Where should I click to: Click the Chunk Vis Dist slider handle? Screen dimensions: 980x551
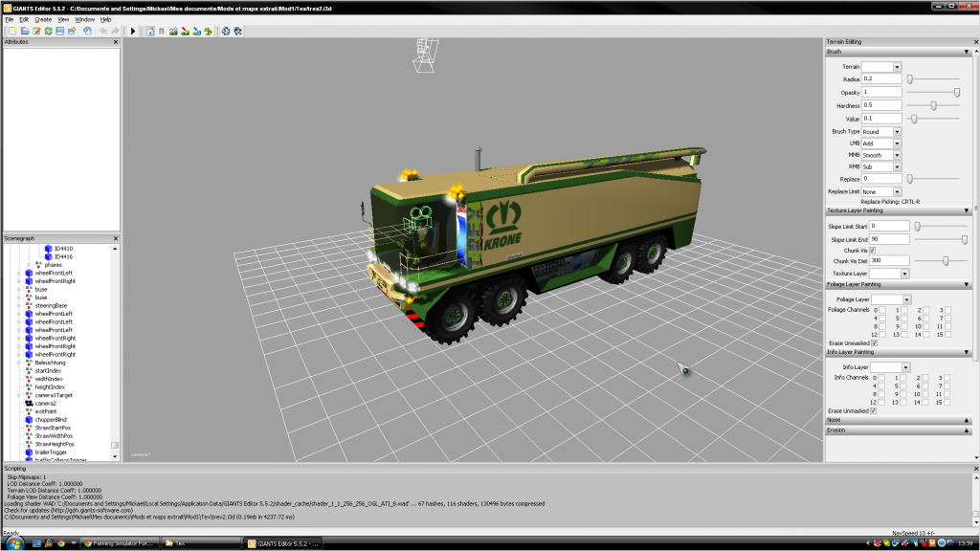[946, 261]
